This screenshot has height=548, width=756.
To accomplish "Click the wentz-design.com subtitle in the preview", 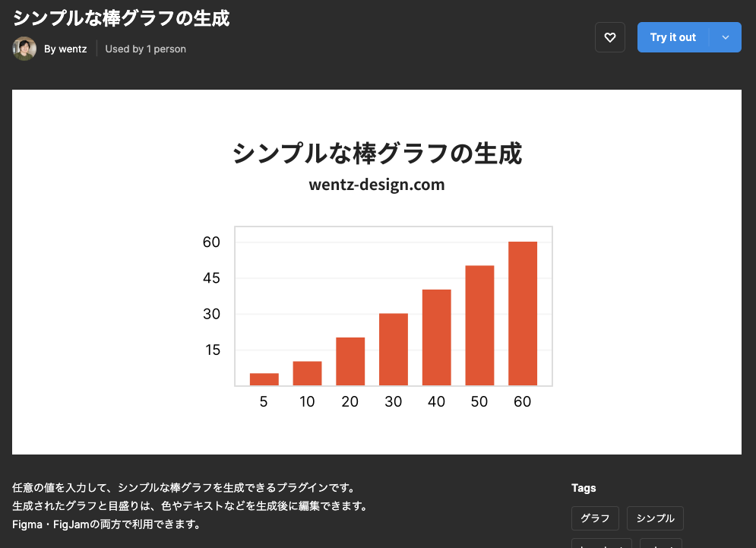I will click(x=377, y=184).
